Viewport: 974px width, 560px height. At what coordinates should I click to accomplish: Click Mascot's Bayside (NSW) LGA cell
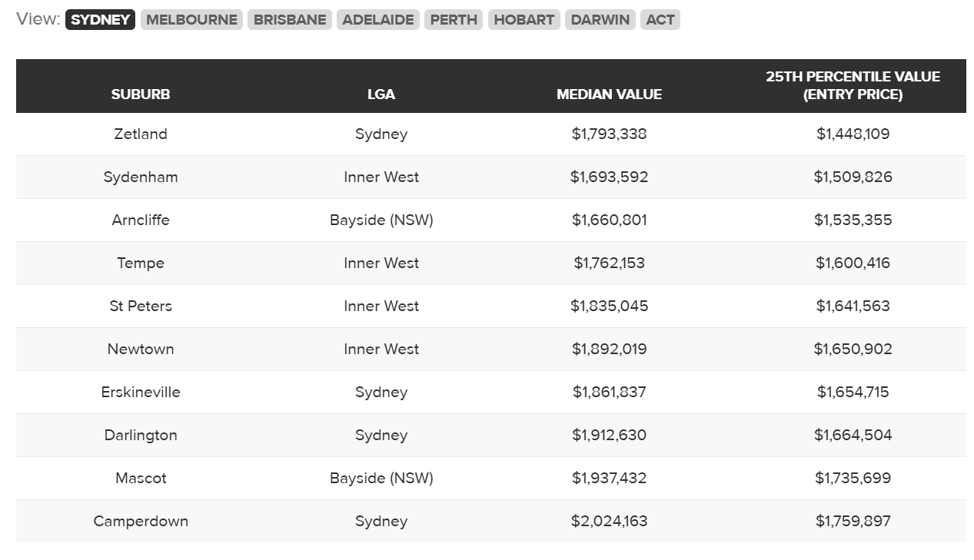tap(381, 478)
